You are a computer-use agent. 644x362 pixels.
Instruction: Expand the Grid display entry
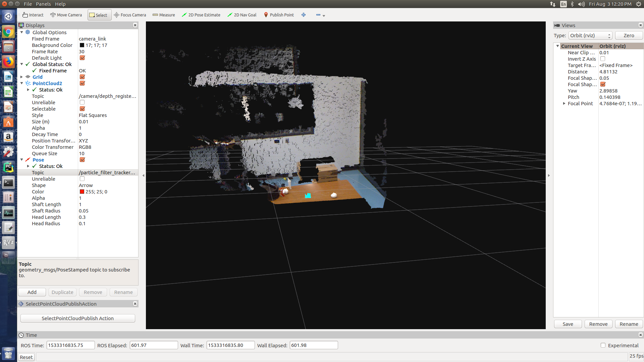click(x=21, y=77)
